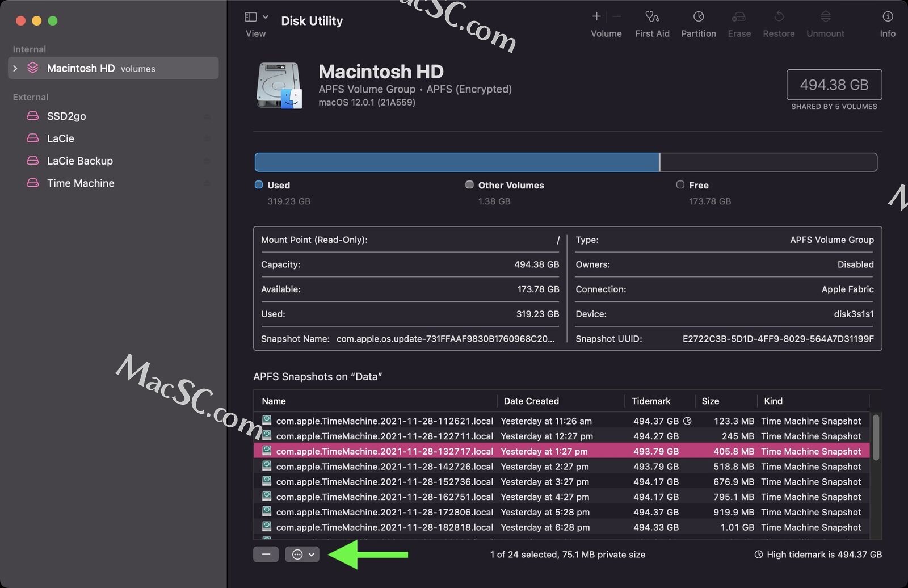Eject the LaCie Backup disk
Image resolution: width=908 pixels, height=588 pixels.
coord(207,161)
